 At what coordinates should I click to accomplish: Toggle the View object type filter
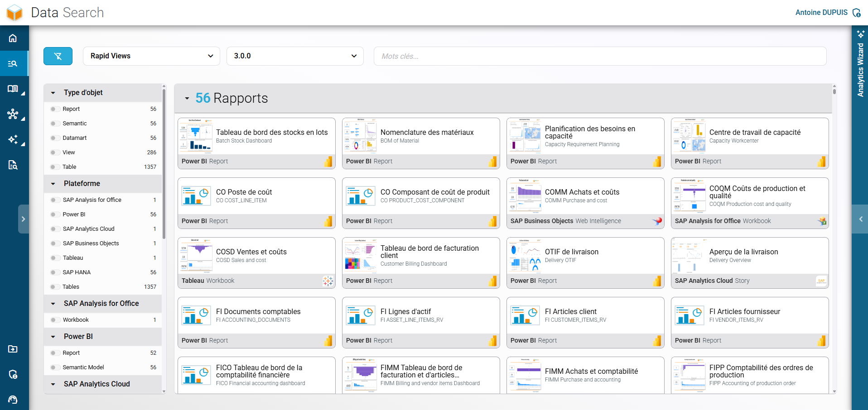tap(55, 153)
